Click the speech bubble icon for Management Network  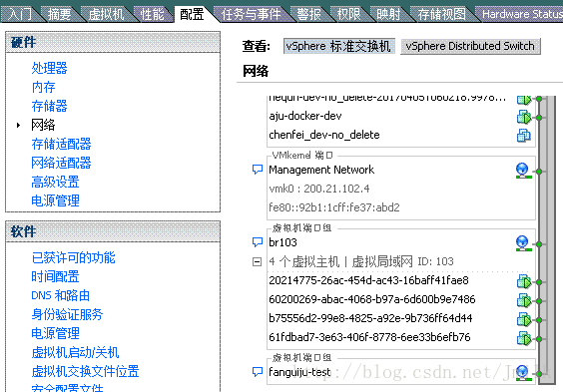[258, 170]
